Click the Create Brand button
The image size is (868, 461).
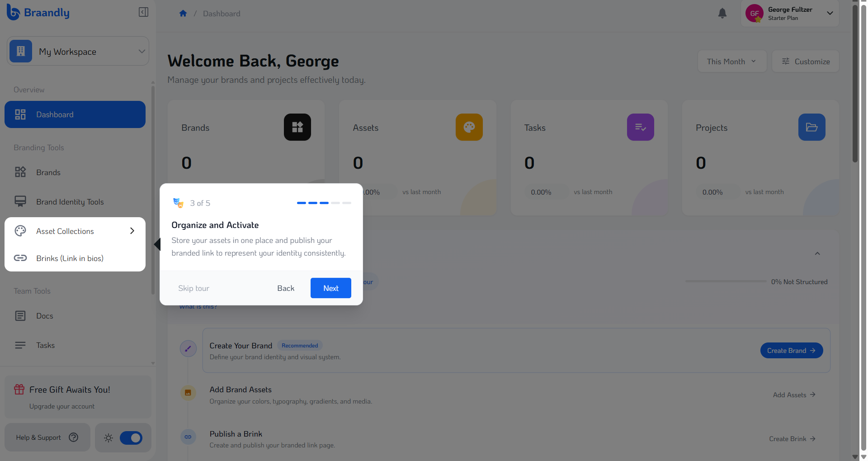(792, 351)
